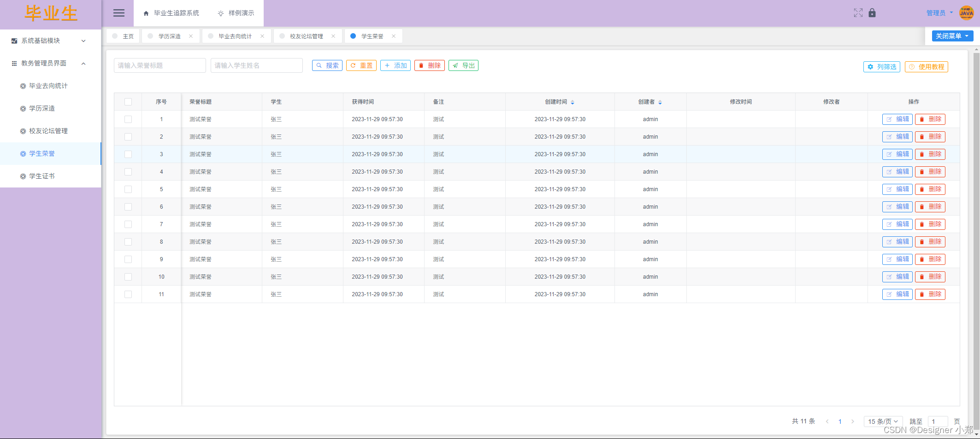Click the 教务管理员界面 grid icon in sidebar

tap(14, 64)
